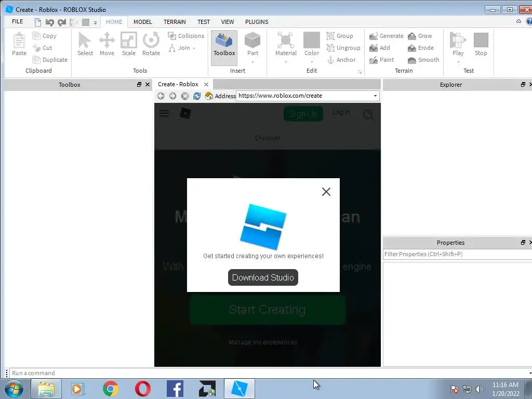
Task: Click the Color swatch button
Action: click(x=312, y=40)
